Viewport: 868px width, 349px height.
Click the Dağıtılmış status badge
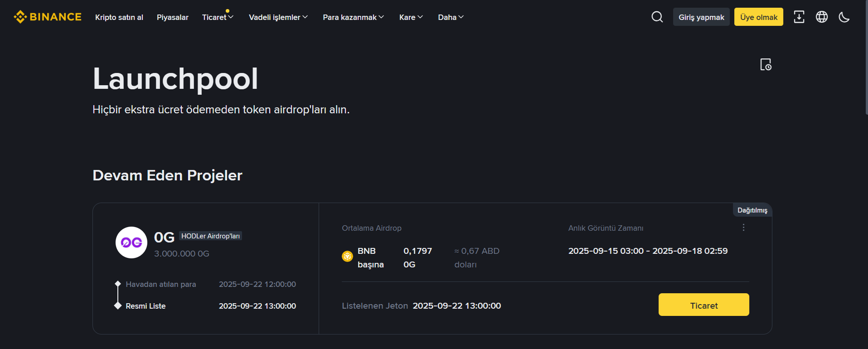752,210
